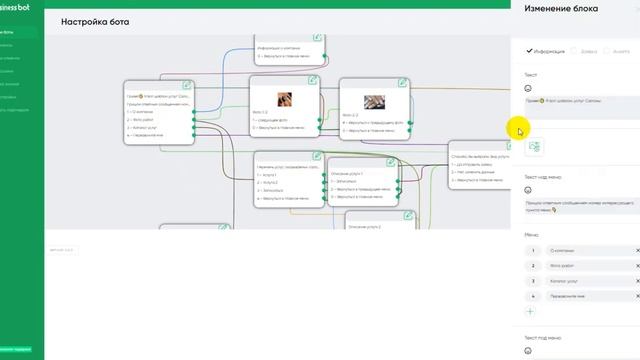The width and height of the screenshot is (640, 360).
Task: Edit the 'Фото 2/2' block
Action: 402,83
